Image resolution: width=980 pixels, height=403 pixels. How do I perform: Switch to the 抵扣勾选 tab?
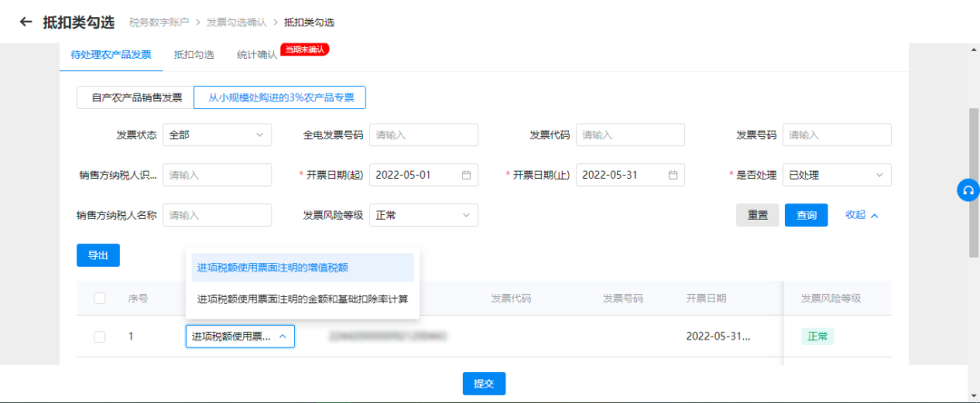pos(194,54)
